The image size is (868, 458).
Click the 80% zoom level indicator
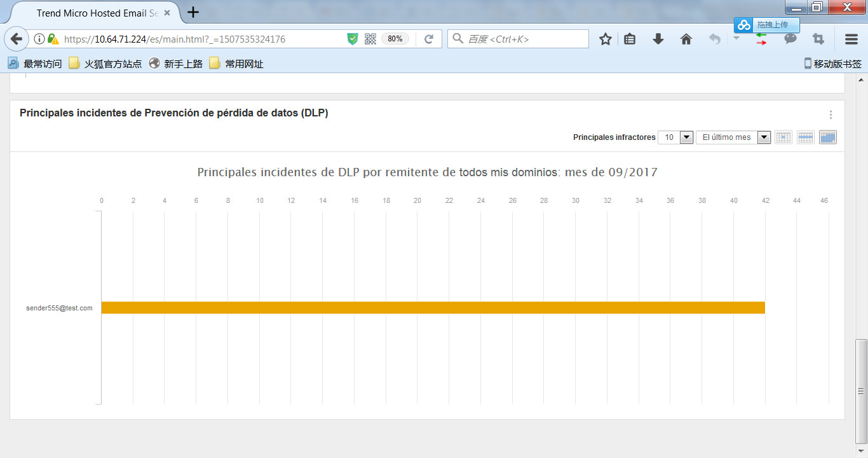(395, 39)
